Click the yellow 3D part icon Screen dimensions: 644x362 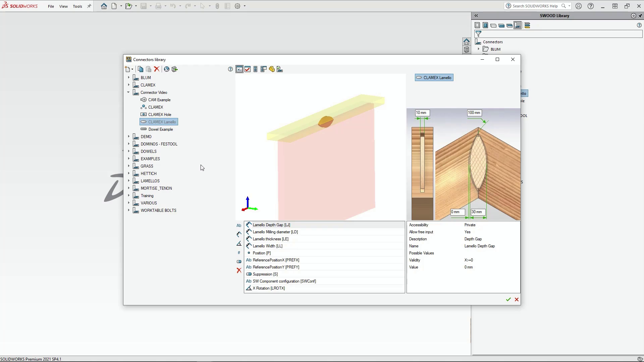[272, 69]
